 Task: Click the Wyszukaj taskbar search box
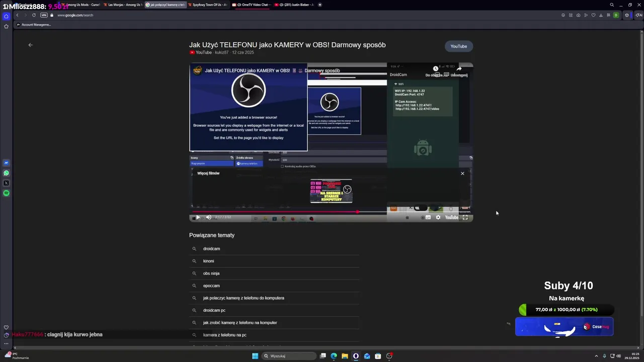tap(289, 356)
